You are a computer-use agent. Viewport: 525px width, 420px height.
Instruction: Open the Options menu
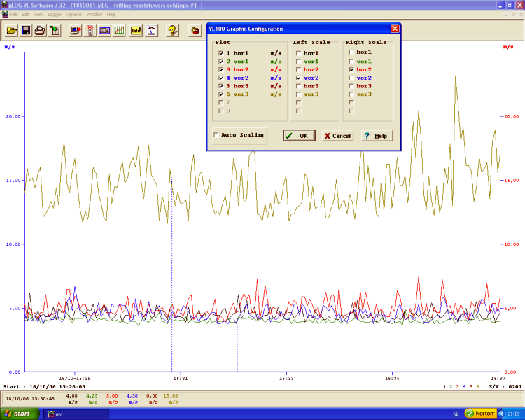(74, 15)
